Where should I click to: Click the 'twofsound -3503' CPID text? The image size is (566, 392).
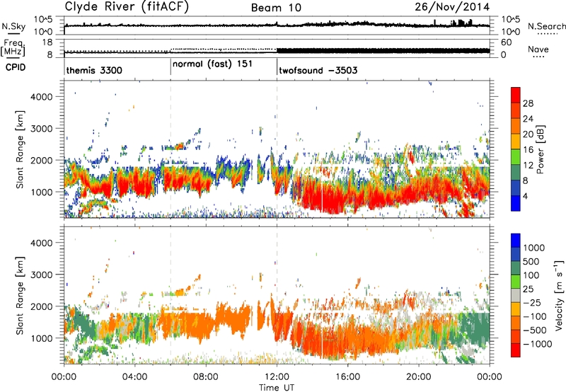pos(318,70)
